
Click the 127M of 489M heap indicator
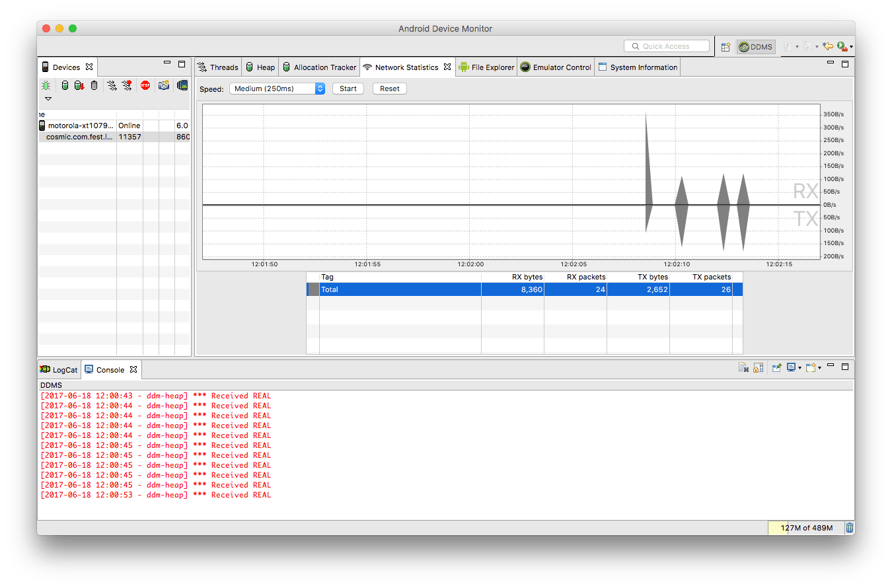coord(805,528)
